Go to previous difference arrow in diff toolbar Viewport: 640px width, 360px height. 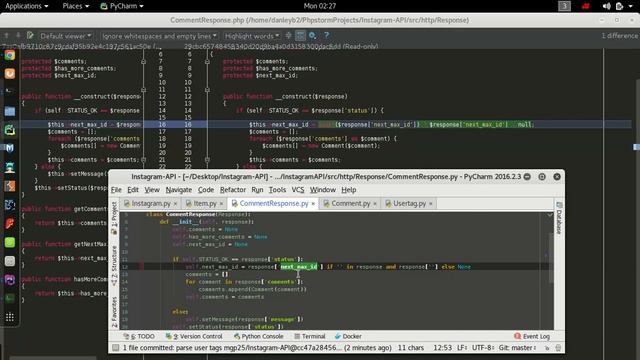[7, 36]
